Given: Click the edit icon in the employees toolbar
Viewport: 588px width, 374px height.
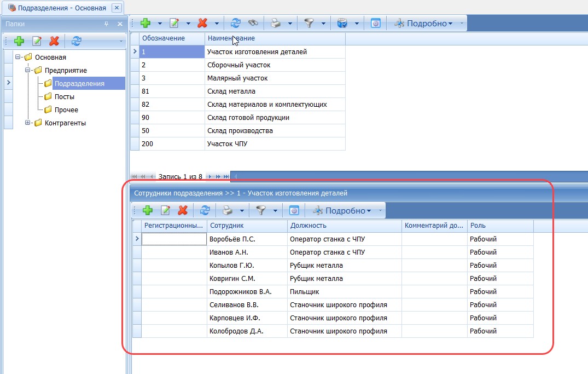Looking at the screenshot, I should 165,210.
